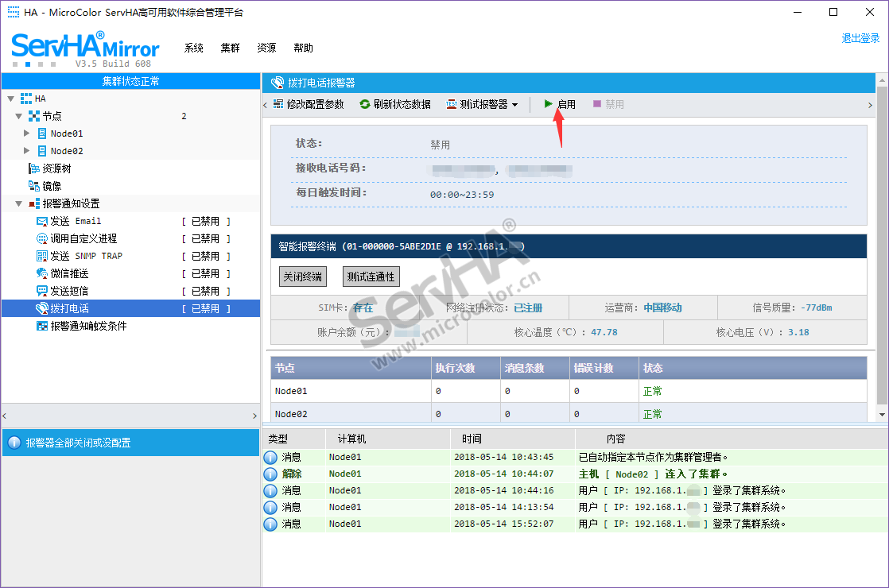Click the 测试连通性 button

click(x=371, y=277)
